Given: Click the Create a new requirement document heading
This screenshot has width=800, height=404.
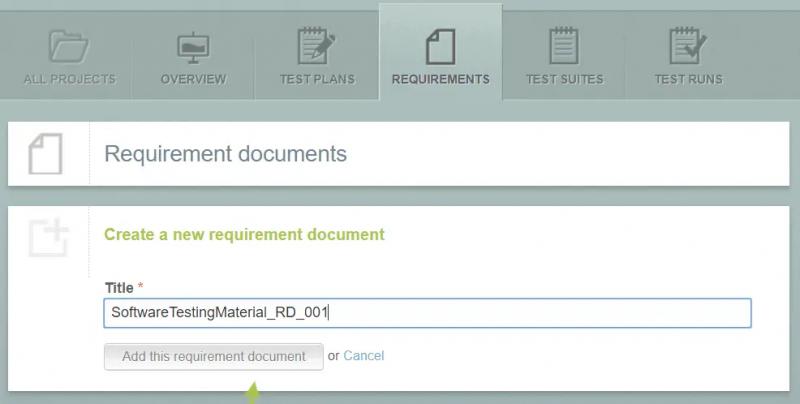Looking at the screenshot, I should click(x=244, y=234).
